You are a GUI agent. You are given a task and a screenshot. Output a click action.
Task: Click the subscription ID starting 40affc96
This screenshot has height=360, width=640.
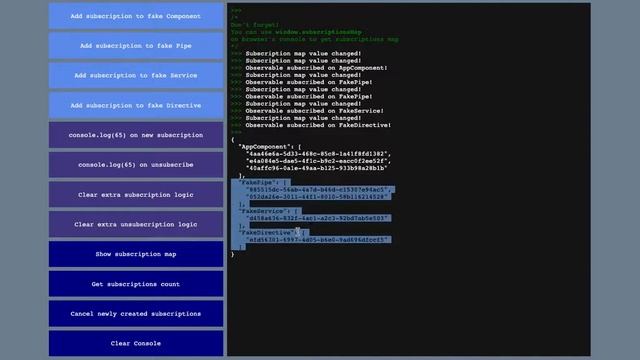coord(317,168)
